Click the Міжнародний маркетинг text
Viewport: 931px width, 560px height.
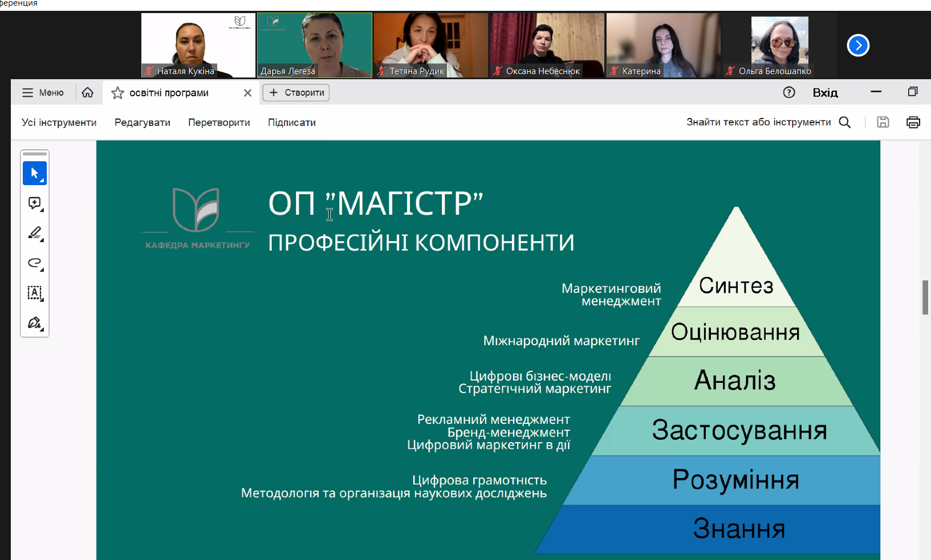562,341
